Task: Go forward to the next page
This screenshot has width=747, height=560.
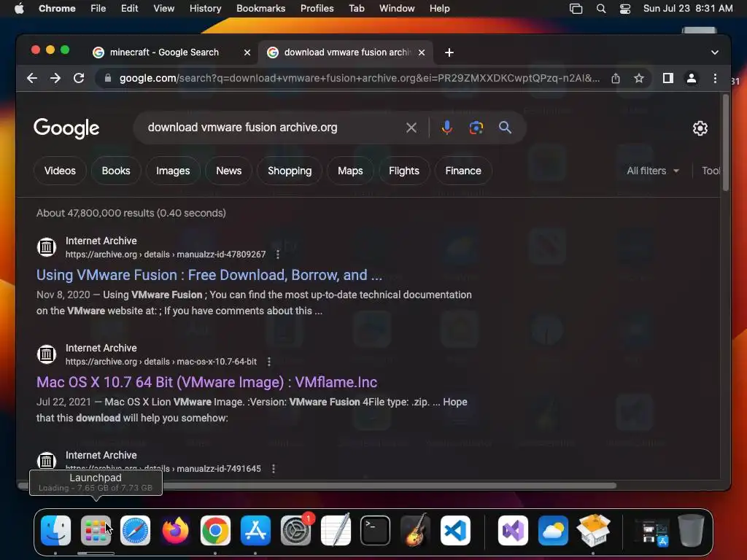Action: click(55, 78)
